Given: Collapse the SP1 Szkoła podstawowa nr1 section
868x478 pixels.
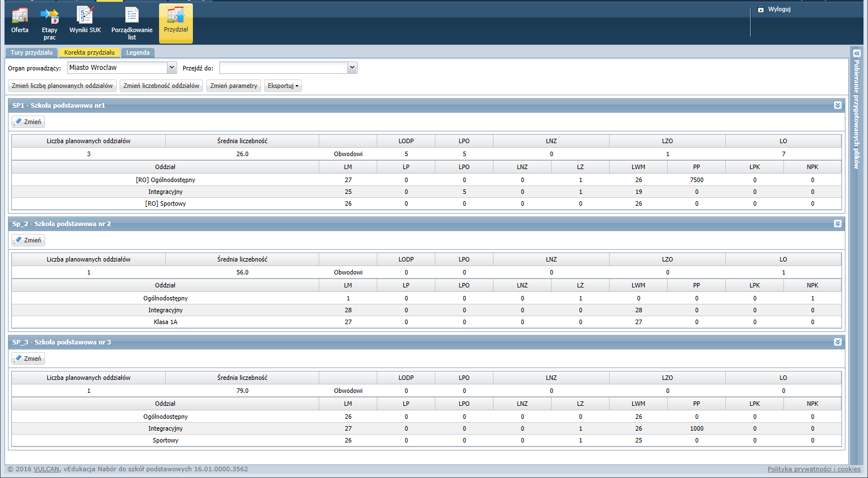Looking at the screenshot, I should (x=838, y=105).
